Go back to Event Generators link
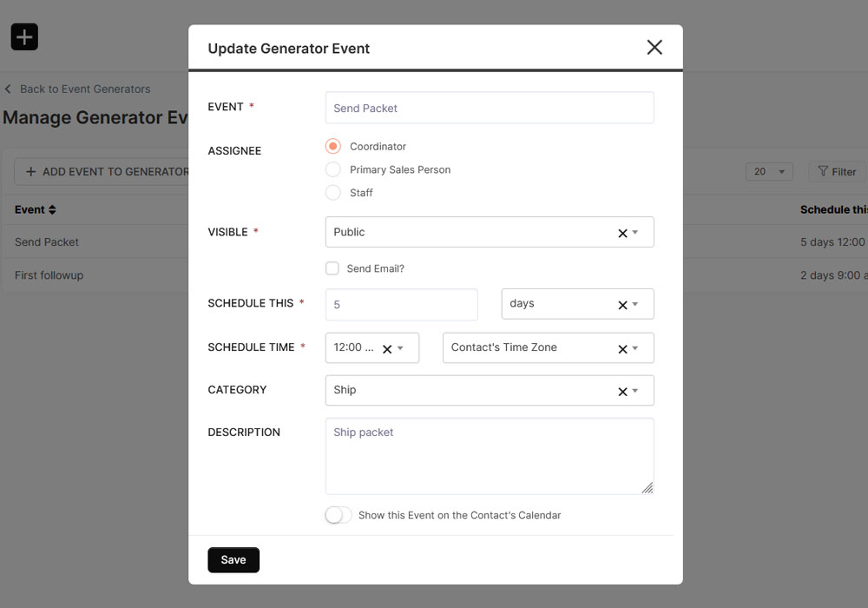The width and height of the screenshot is (868, 608). point(84,89)
